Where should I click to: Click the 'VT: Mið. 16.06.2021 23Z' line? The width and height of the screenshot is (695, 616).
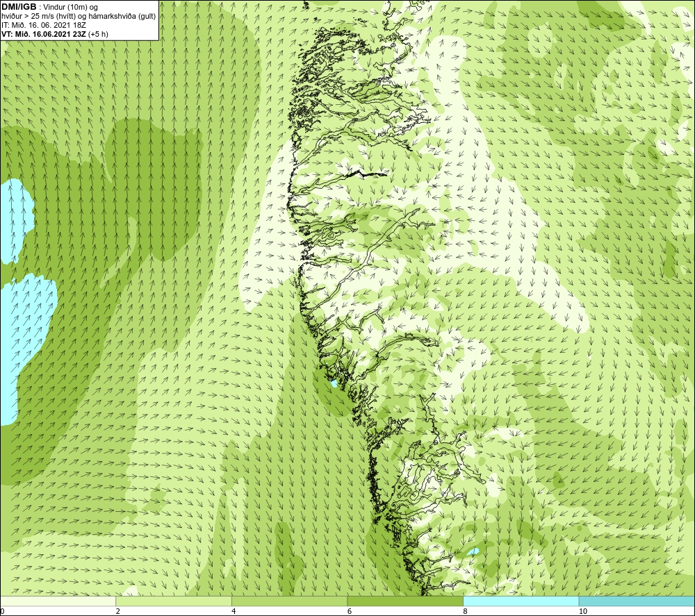tap(44, 34)
